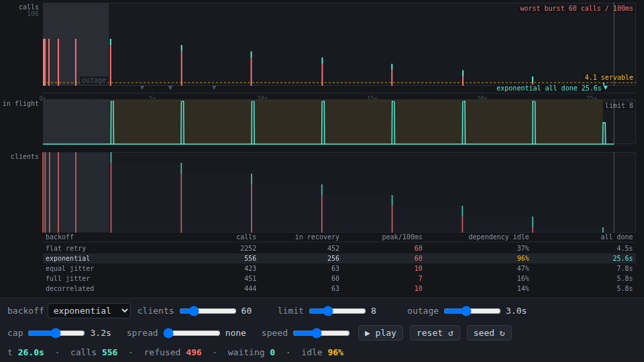Click the 'in recovery' column header
The width and height of the screenshot is (644, 362).
tap(317, 237)
